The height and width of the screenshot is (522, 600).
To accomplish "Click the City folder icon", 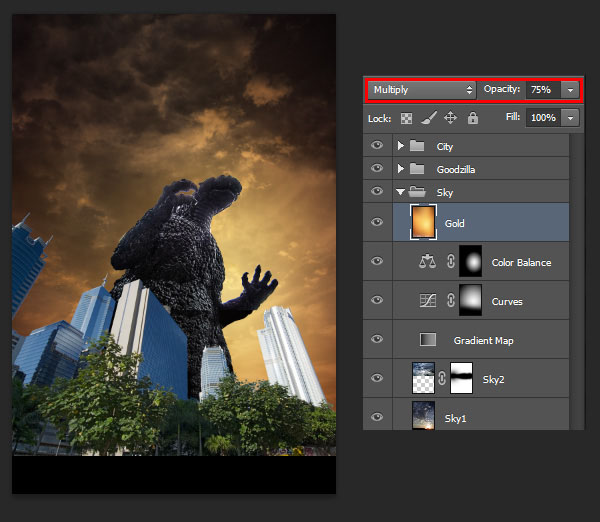I will coord(417,145).
